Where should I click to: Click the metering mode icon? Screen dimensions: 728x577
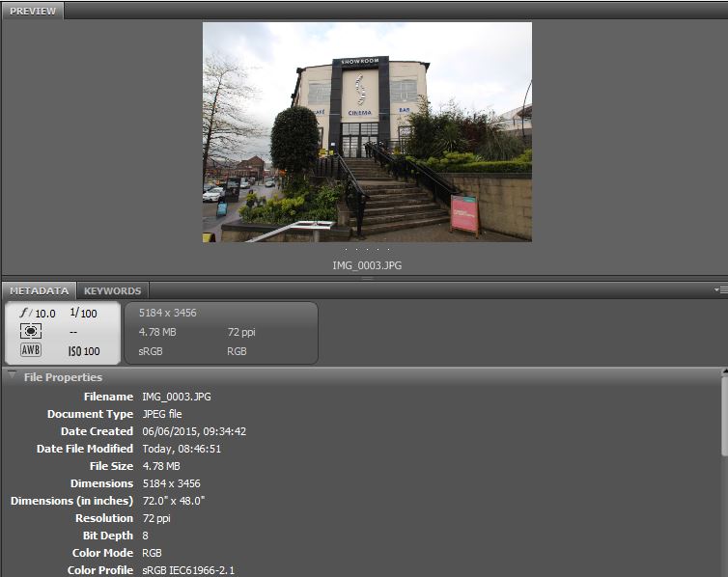pyautogui.click(x=31, y=331)
